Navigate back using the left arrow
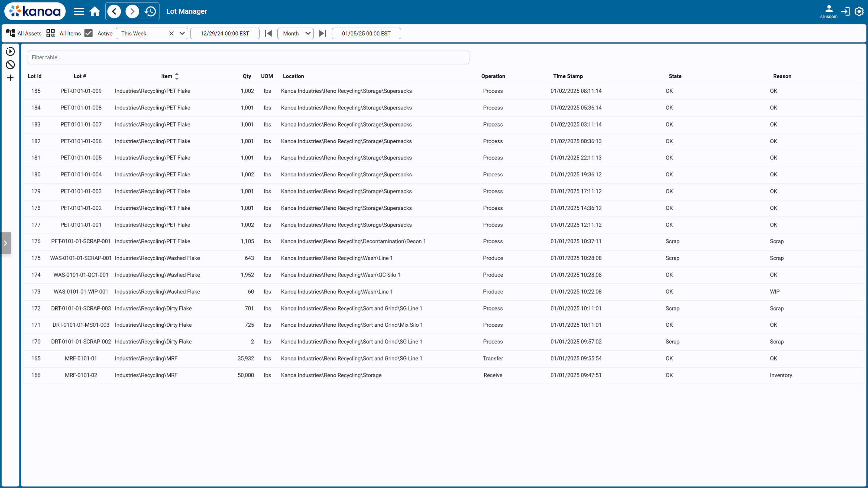This screenshot has height=488, width=868. (x=114, y=12)
